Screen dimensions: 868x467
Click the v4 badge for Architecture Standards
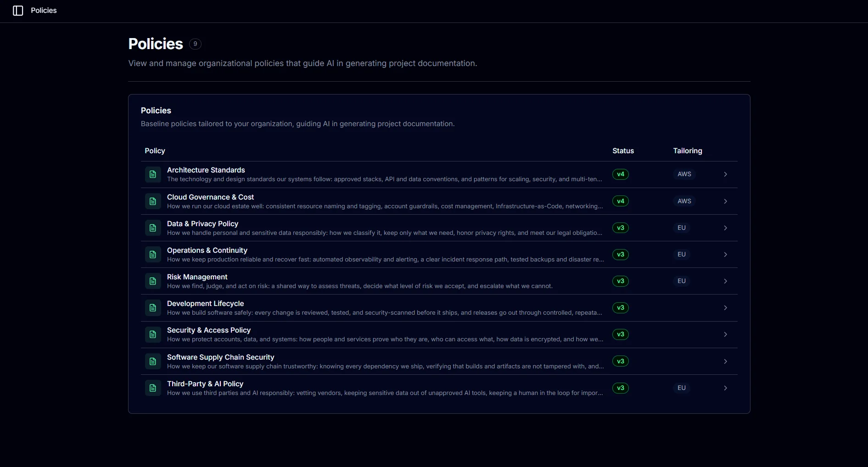[621, 174]
